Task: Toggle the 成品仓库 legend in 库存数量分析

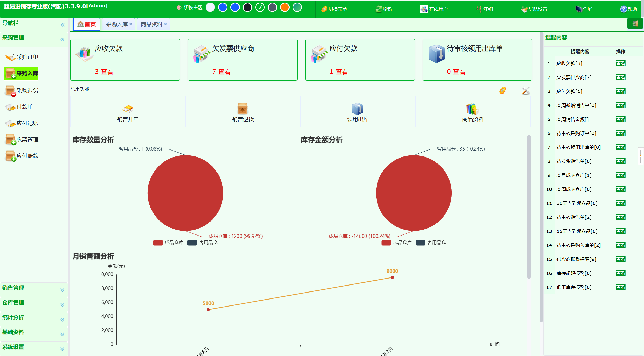Action: click(168, 243)
